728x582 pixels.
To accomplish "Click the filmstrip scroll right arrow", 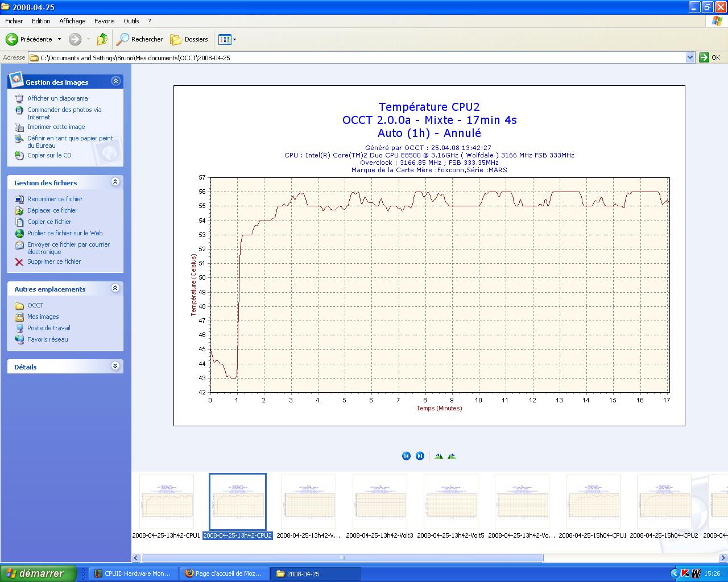I will 723,558.
